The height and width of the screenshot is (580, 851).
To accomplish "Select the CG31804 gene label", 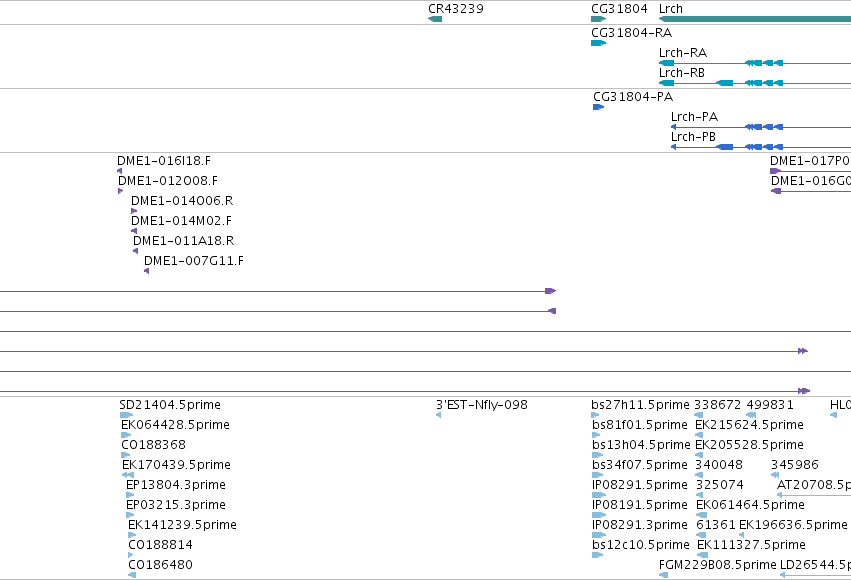I will (x=619, y=9).
